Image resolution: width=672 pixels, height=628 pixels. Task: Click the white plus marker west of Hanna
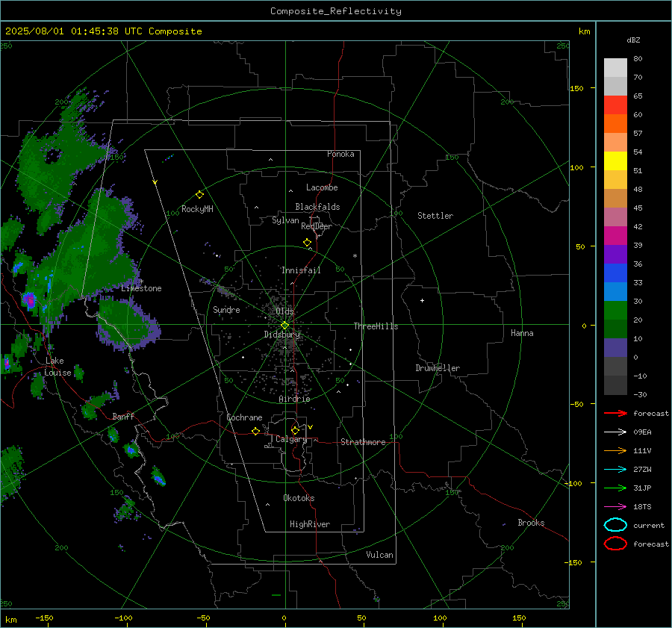tap(422, 300)
